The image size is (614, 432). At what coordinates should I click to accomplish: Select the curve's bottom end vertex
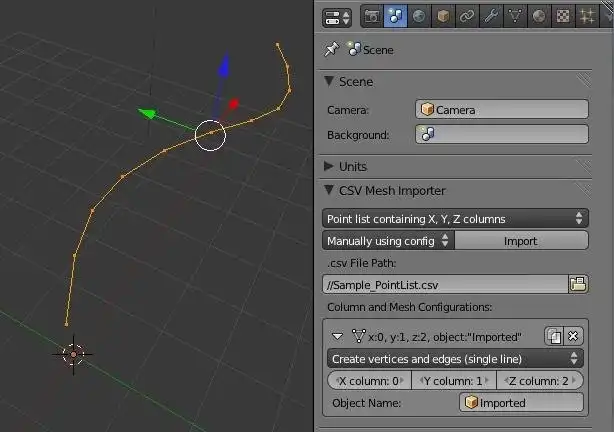66,324
